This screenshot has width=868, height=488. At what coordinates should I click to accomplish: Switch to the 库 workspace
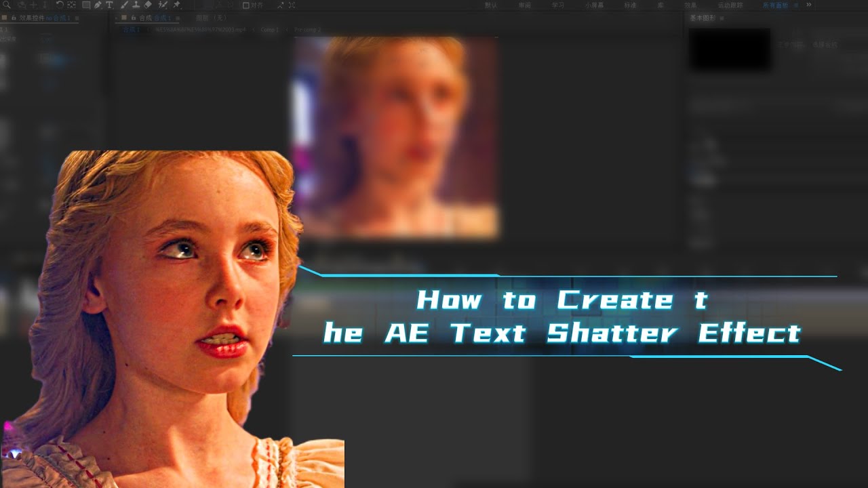click(x=660, y=5)
